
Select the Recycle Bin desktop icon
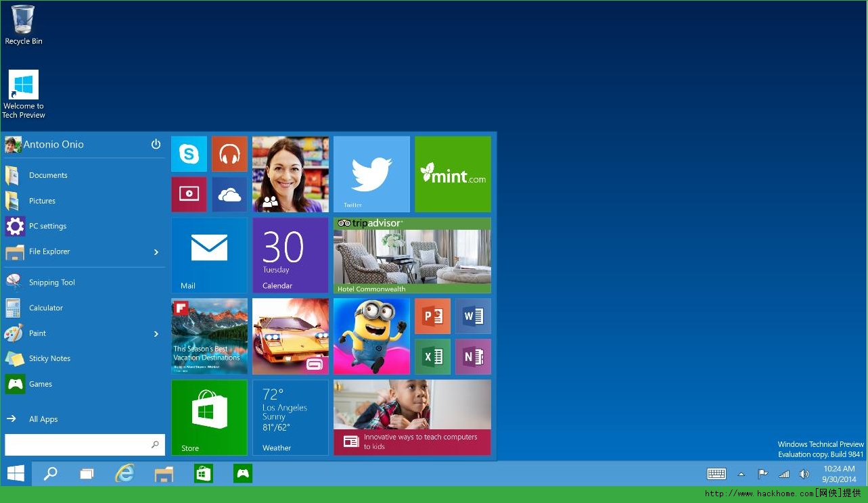coord(24,26)
